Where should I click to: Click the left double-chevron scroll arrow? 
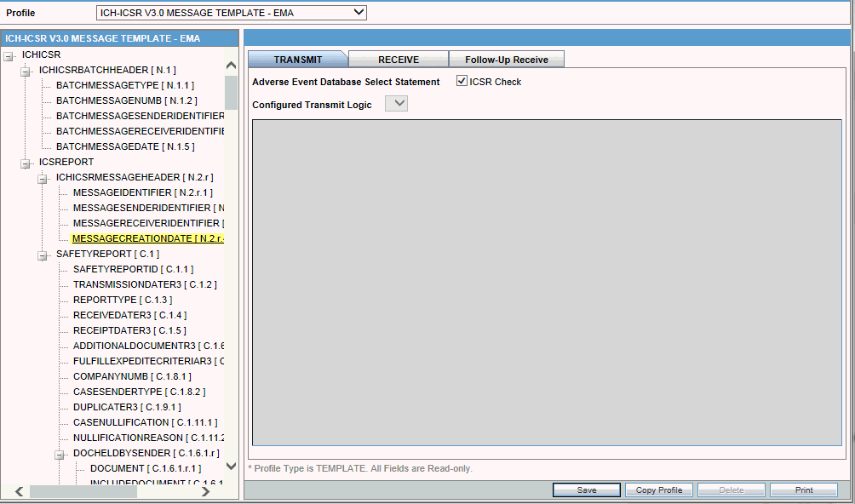(19, 490)
